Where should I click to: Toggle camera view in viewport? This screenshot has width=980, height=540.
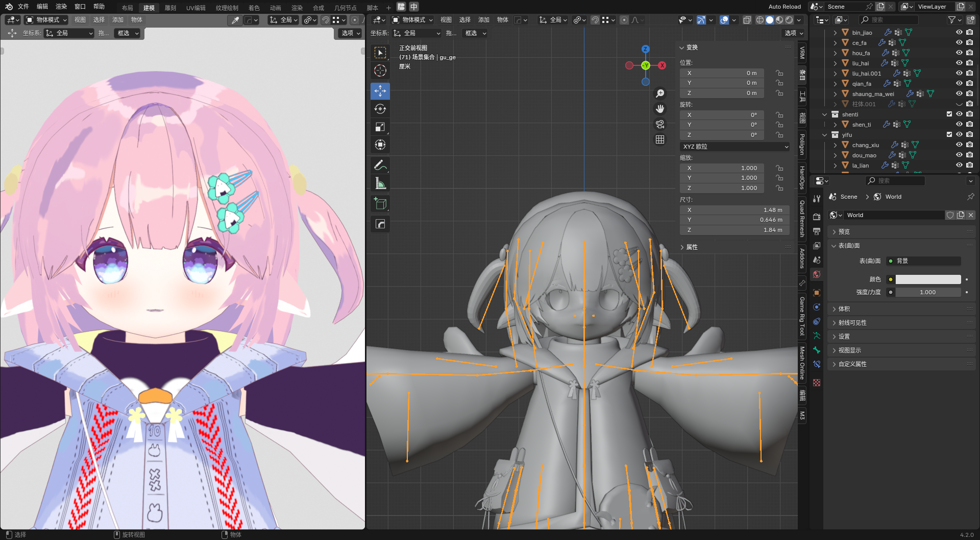coord(660,124)
